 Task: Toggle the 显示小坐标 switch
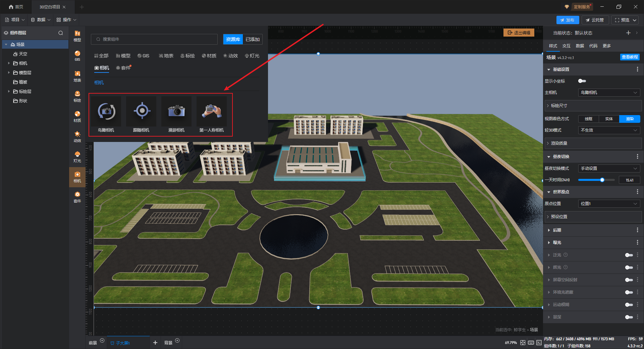coord(582,81)
